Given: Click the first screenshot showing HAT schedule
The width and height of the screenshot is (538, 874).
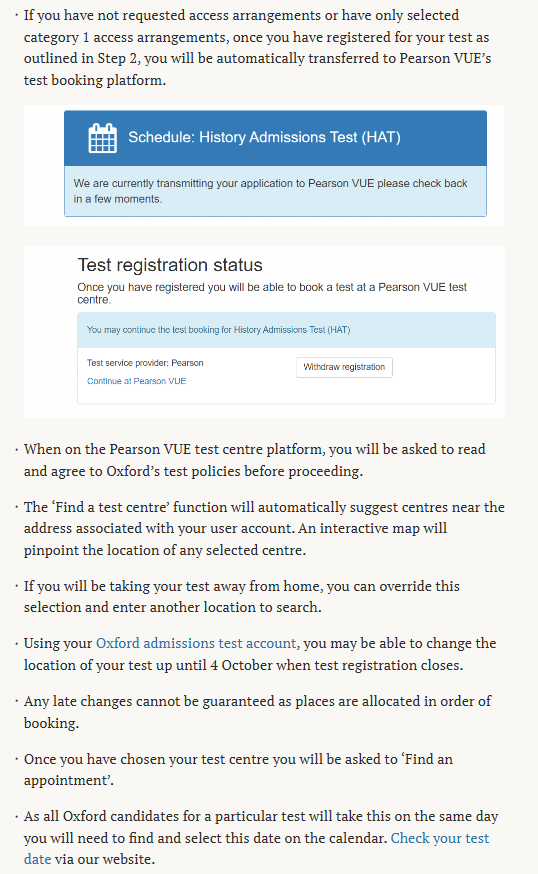Looking at the screenshot, I should 264,165.
